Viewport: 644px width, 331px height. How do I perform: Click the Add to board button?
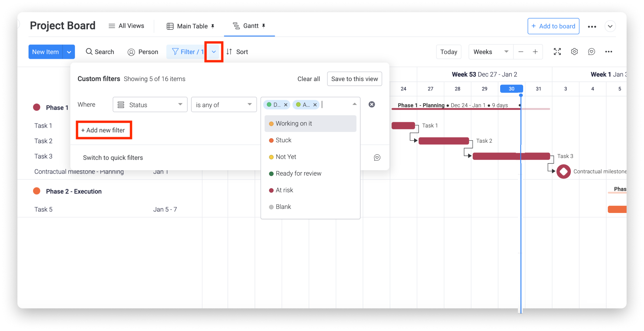click(553, 26)
